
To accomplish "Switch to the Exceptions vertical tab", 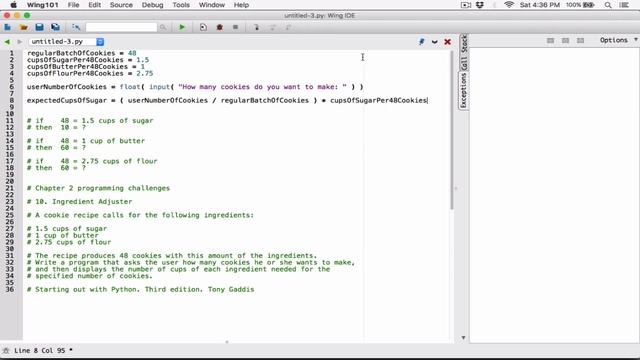I will point(464,91).
